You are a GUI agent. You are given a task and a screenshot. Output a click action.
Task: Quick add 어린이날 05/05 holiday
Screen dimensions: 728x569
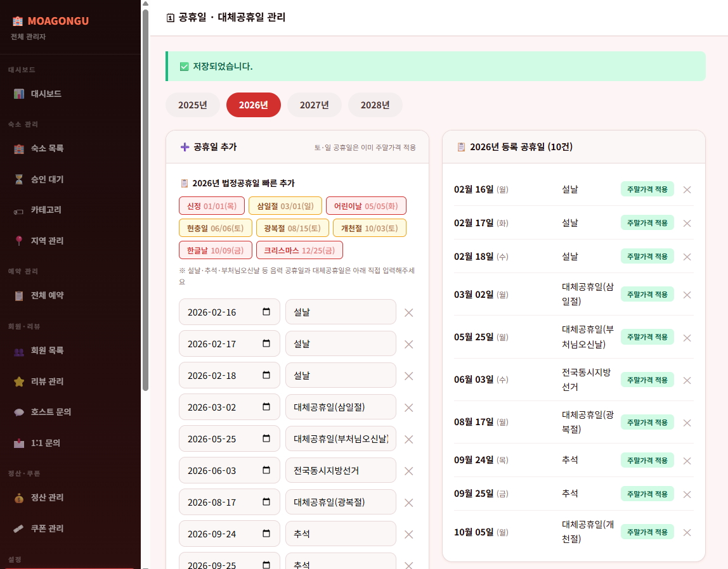[x=366, y=206]
